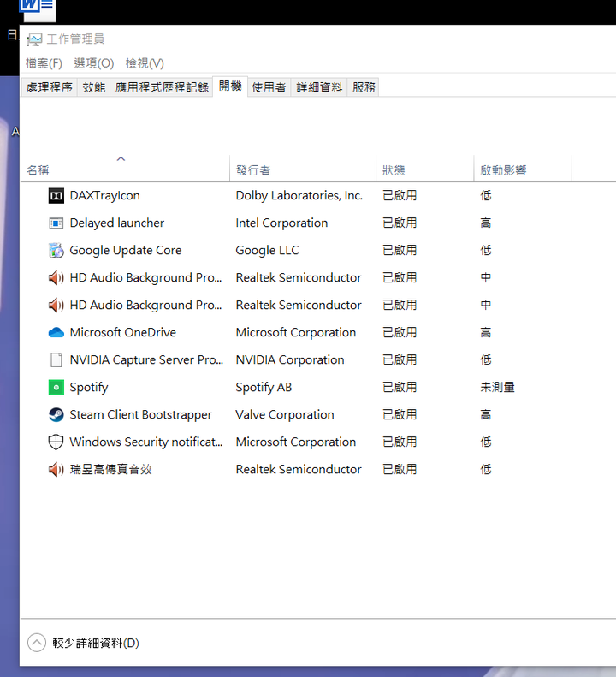Click the Task Manager title bar icon
The height and width of the screenshot is (677, 616).
coord(34,39)
